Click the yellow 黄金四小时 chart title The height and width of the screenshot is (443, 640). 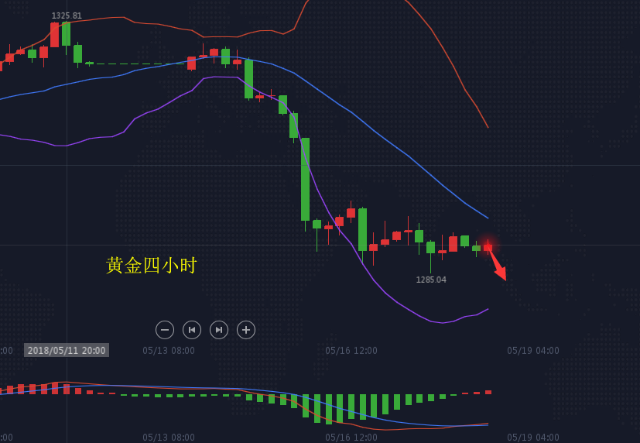coord(152,265)
